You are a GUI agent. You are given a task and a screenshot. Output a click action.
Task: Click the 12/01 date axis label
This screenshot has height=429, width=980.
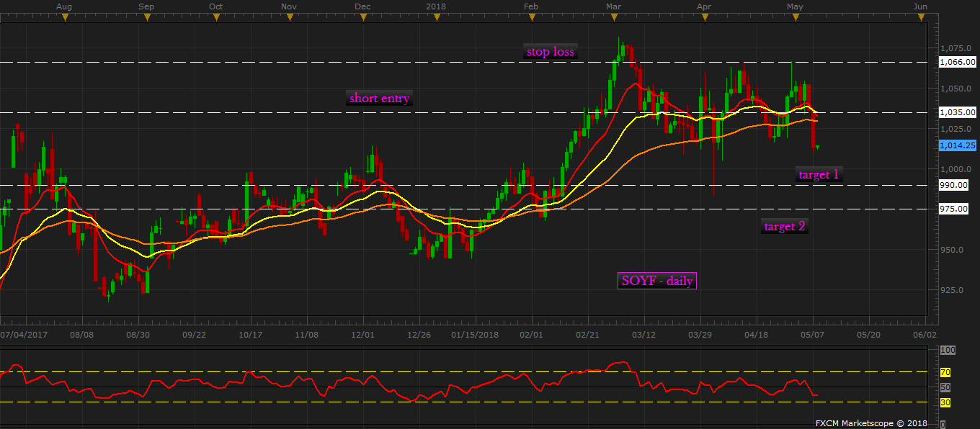[362, 335]
